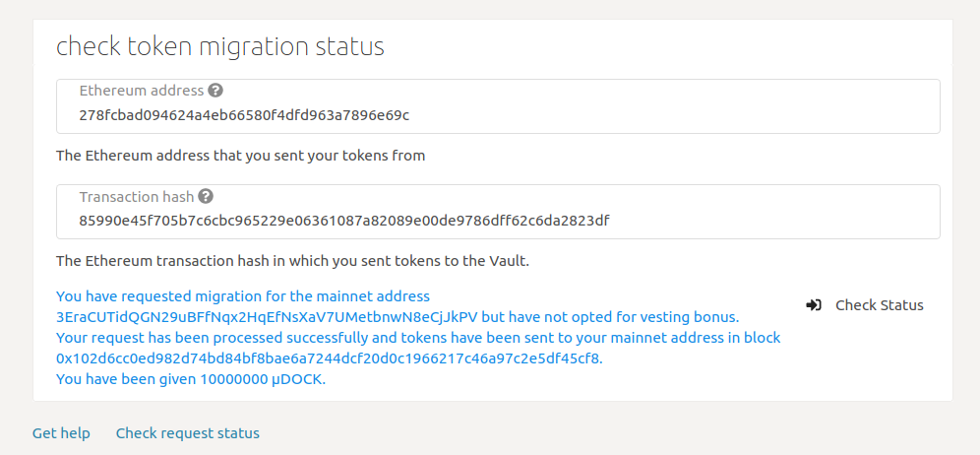Click help icon beside Transaction hash label

tap(206, 196)
